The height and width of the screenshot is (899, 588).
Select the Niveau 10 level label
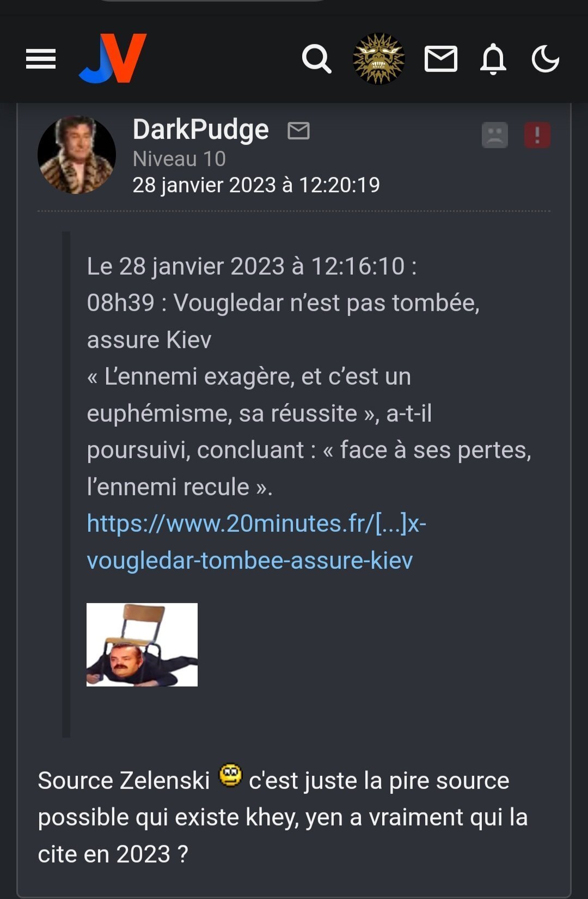pyautogui.click(x=179, y=159)
